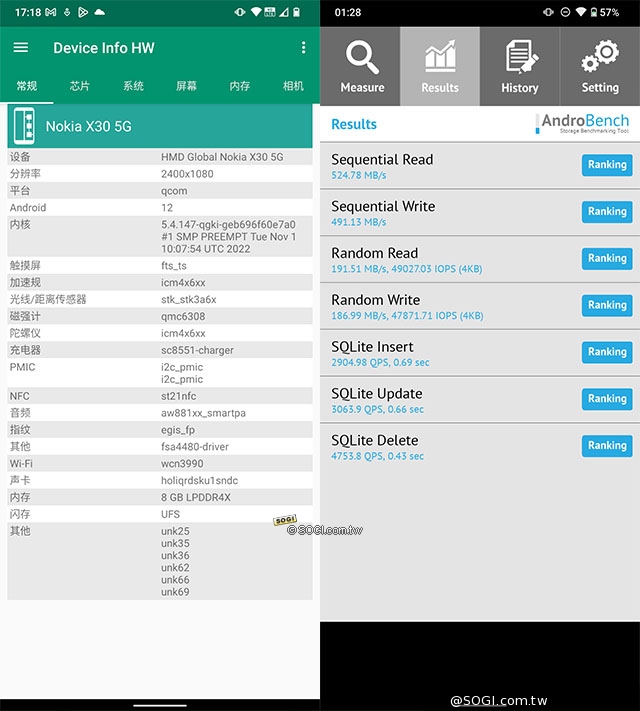
Task: Switch to the 芯片 tab
Action: 80,86
